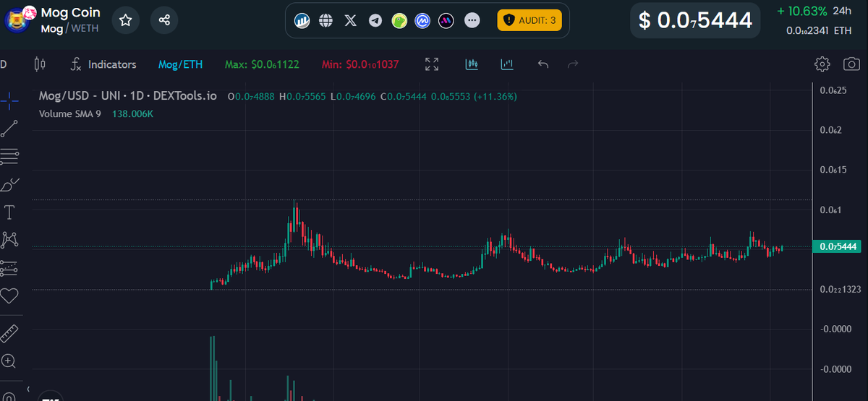Open the Indicators menu
868x401 pixels.
[x=103, y=64]
